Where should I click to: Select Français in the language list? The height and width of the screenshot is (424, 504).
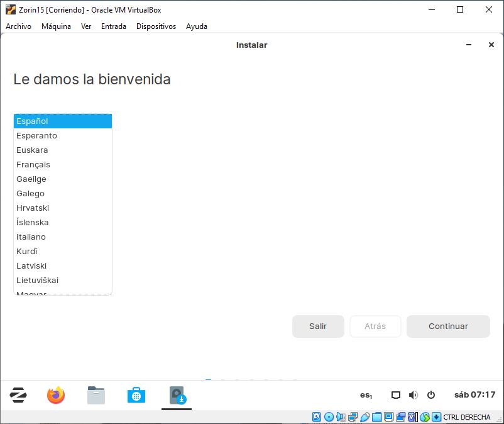click(x=33, y=165)
